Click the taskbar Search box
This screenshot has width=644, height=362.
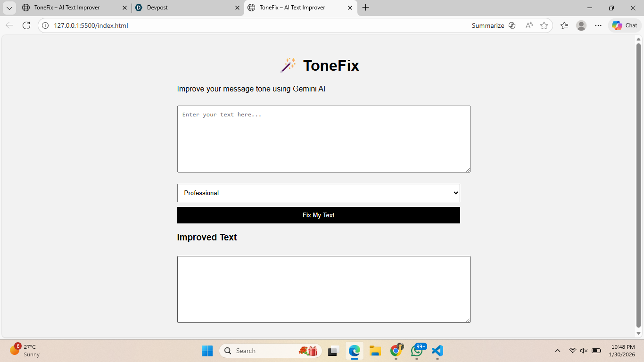[271, 351]
